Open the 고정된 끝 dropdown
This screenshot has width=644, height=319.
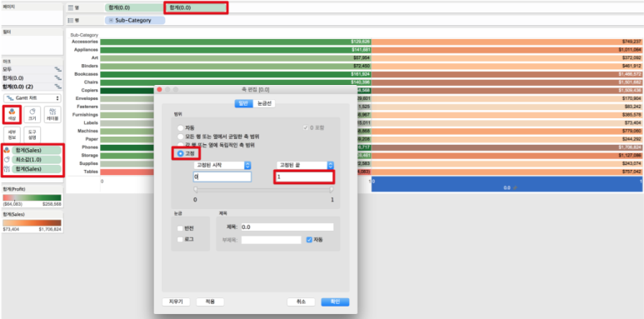[305, 165]
